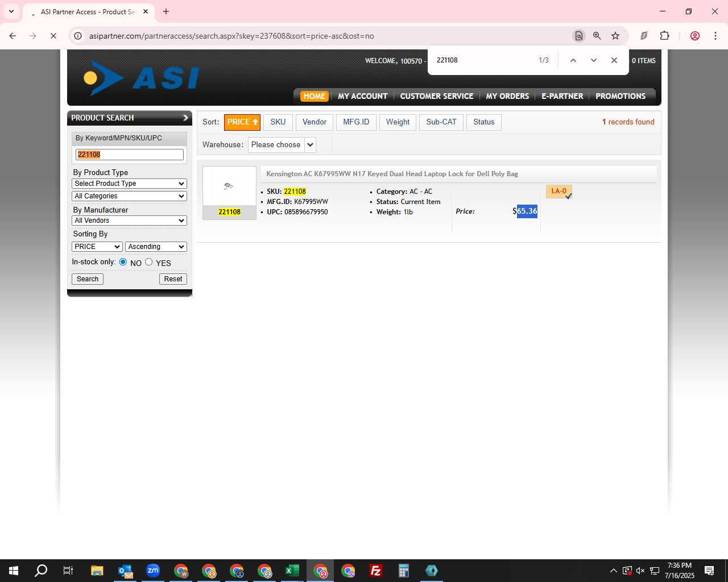Image resolution: width=728 pixels, height=582 pixels.
Task: Sort results by SKU
Action: [x=278, y=122]
